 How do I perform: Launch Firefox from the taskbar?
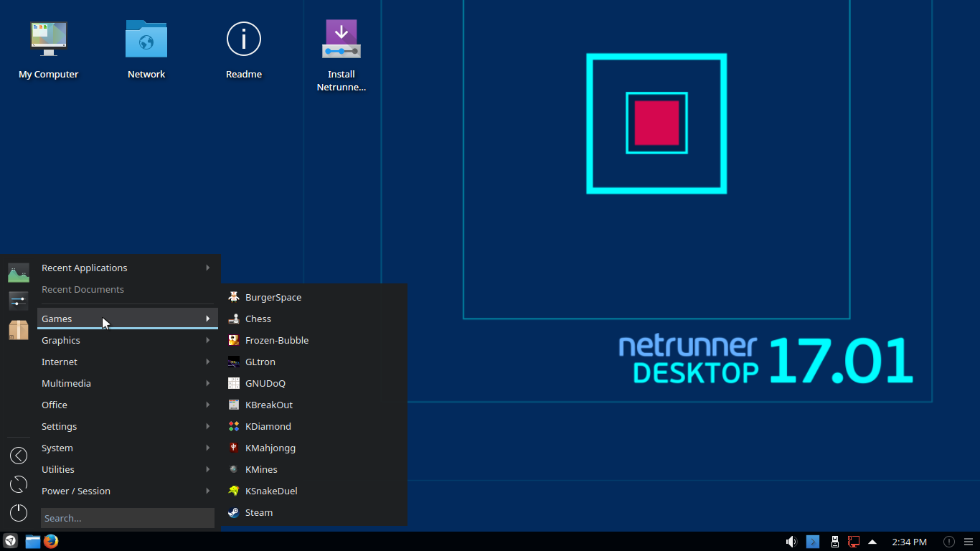[50, 542]
